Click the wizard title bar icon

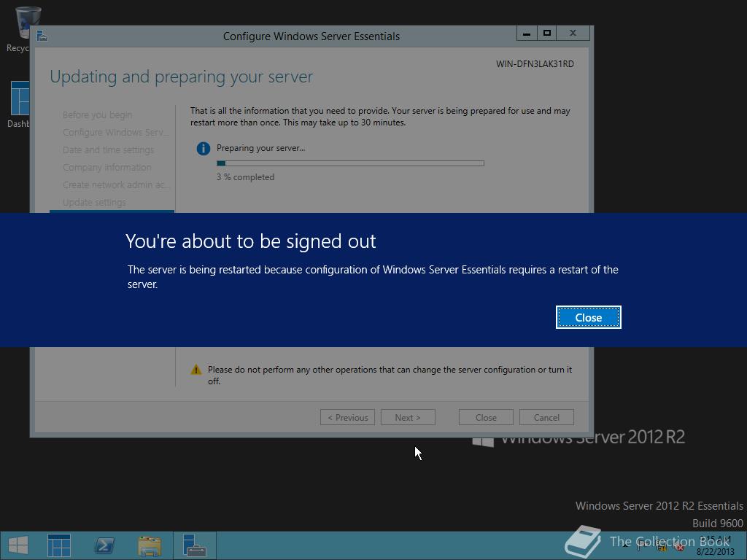coord(42,36)
